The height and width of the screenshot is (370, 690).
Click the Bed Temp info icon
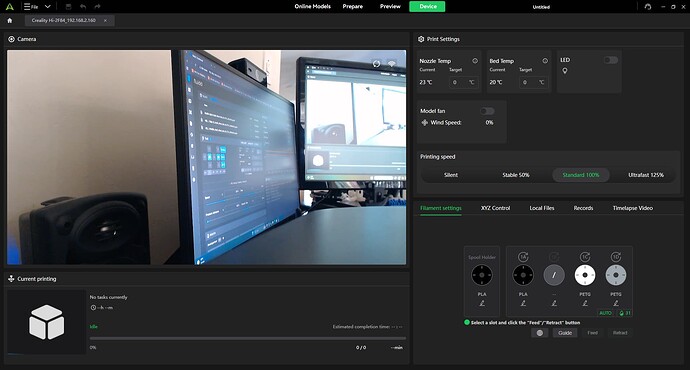545,61
